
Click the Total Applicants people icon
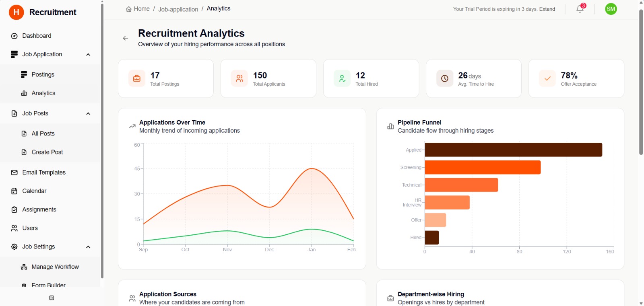pyautogui.click(x=239, y=78)
